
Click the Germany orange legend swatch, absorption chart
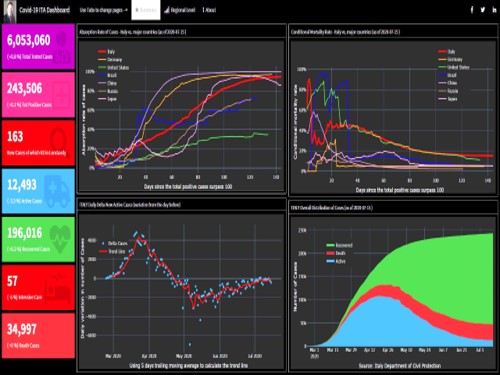(102, 60)
